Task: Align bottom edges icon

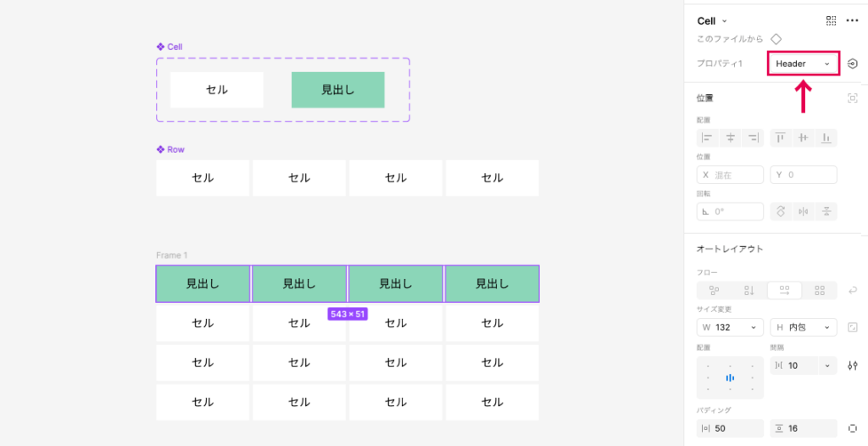Action: 826,137
